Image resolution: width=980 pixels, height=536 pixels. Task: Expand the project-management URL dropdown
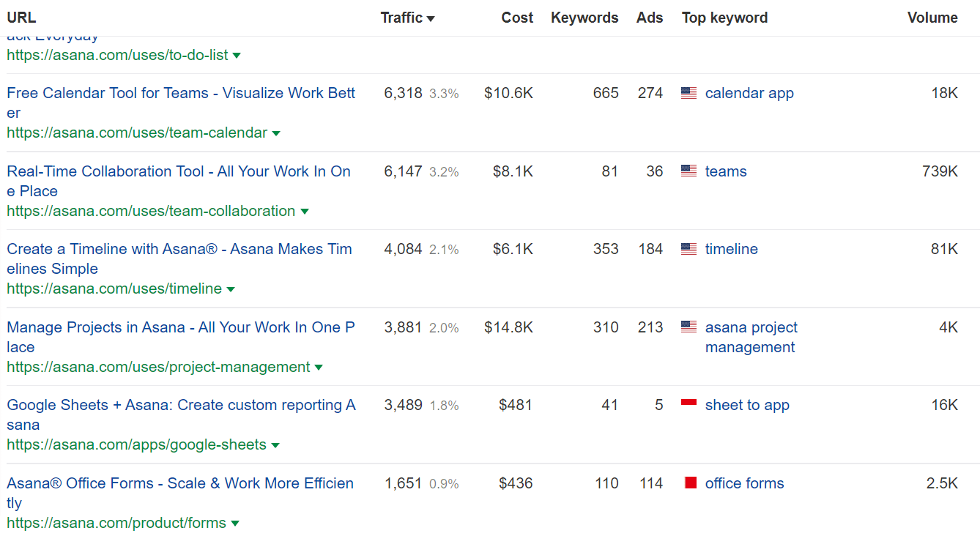coord(319,368)
